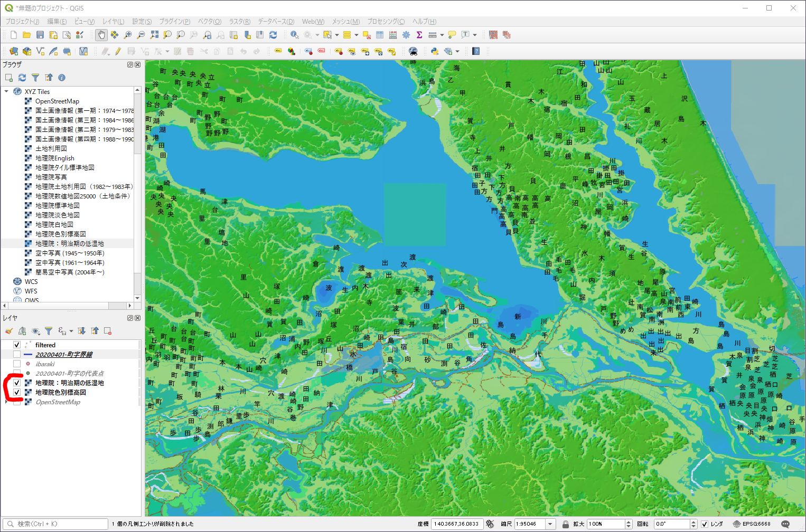Viewport: 806px width, 532px height.
Task: Expand the OpenStreetMap layer group arrow
Action: tap(6, 402)
